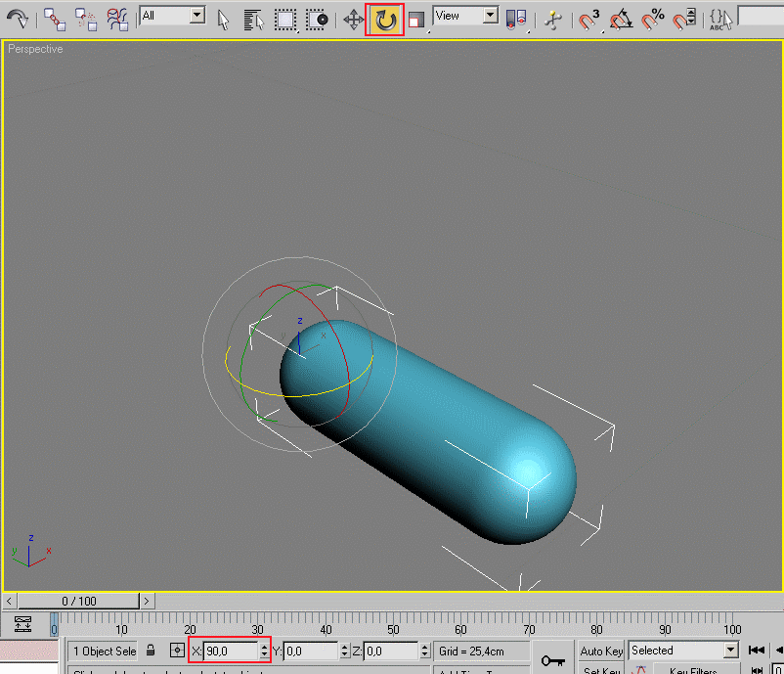Enable Select and Manipulate tool
784x674 pixels.
point(553,20)
